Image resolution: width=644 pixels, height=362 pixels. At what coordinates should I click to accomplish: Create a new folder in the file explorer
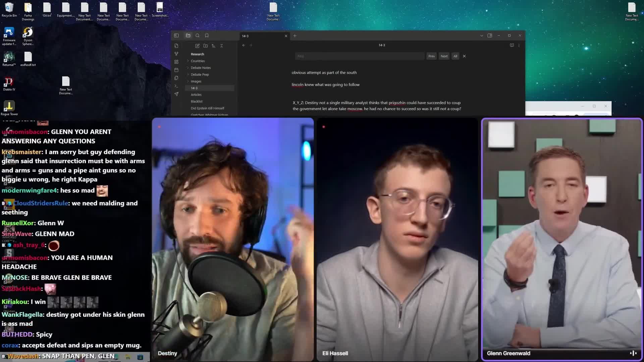coord(206,46)
